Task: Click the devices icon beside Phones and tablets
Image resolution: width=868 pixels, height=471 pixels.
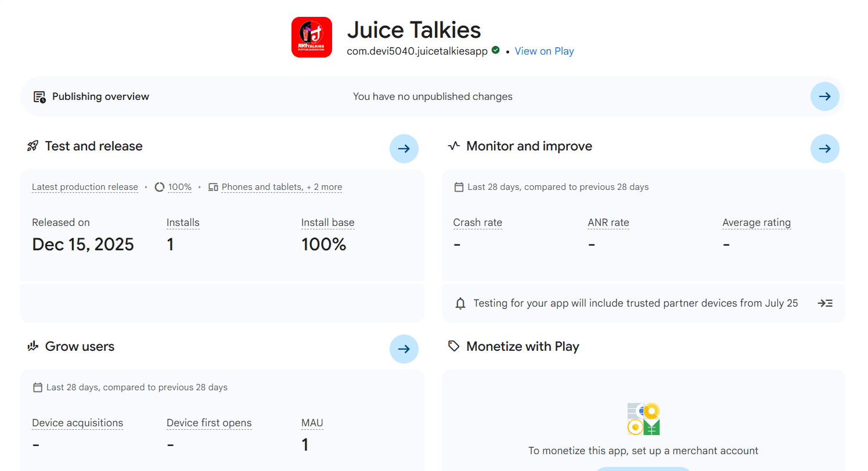Action: tap(213, 187)
